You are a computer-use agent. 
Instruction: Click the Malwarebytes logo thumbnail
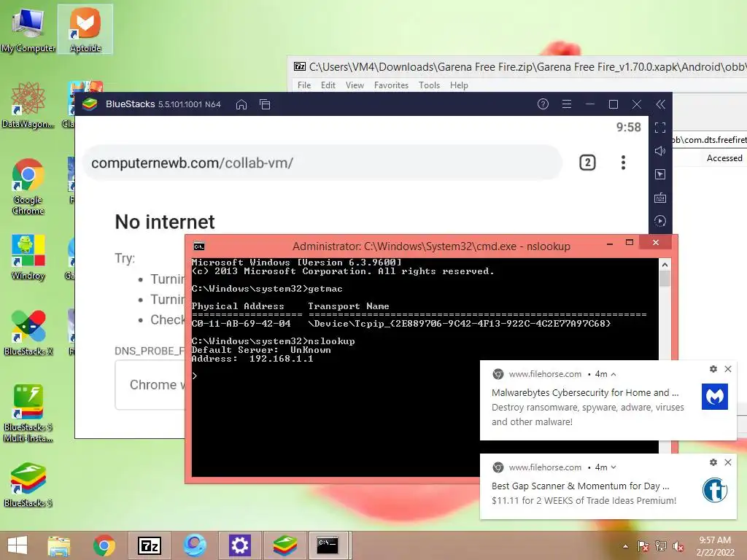coord(715,397)
